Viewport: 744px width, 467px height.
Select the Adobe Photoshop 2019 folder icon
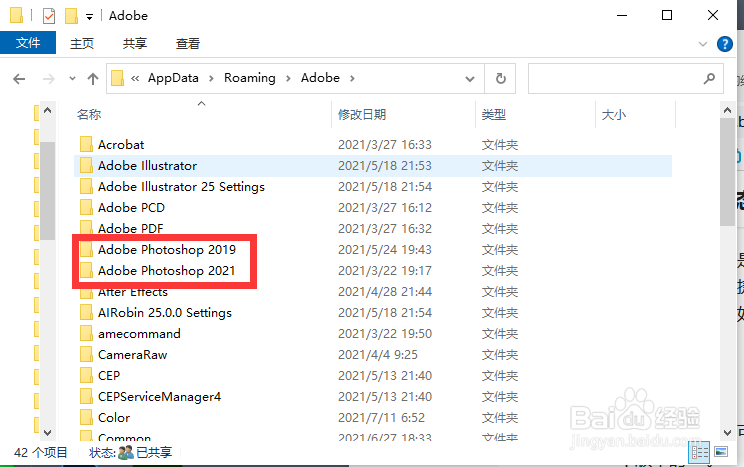pos(86,249)
